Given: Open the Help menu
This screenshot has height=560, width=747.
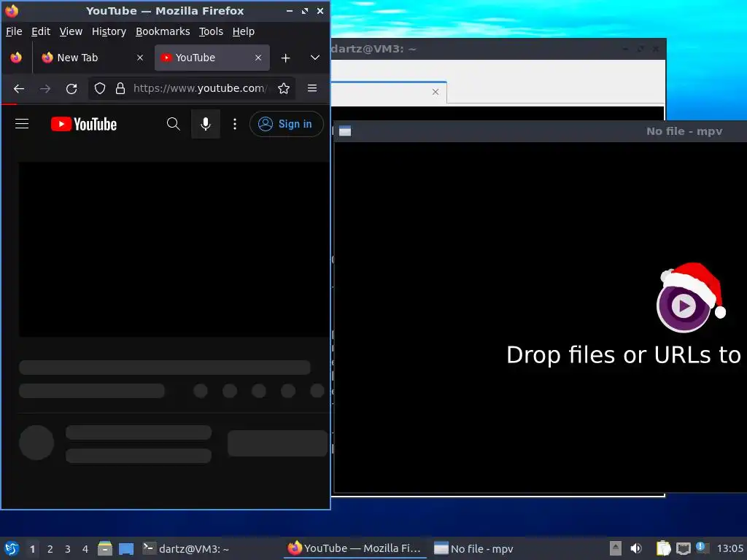Looking at the screenshot, I should [244, 31].
